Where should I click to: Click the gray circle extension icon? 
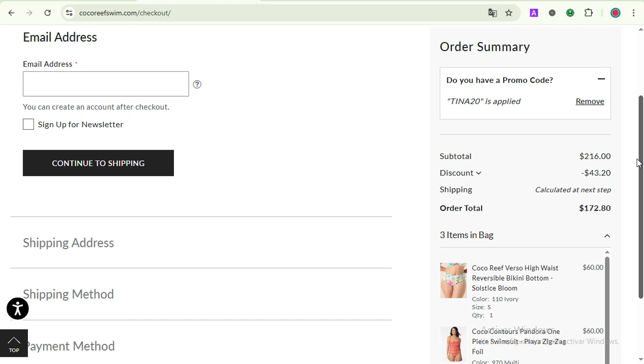click(552, 13)
